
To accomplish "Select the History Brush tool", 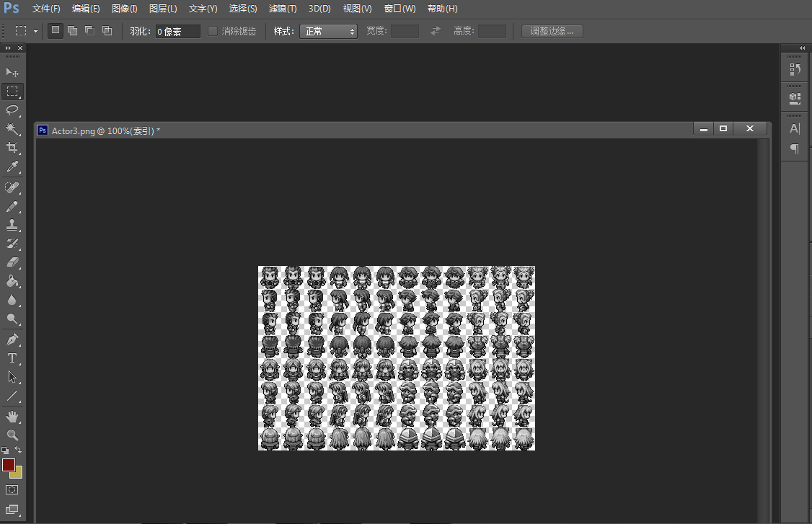I will pyautogui.click(x=12, y=244).
